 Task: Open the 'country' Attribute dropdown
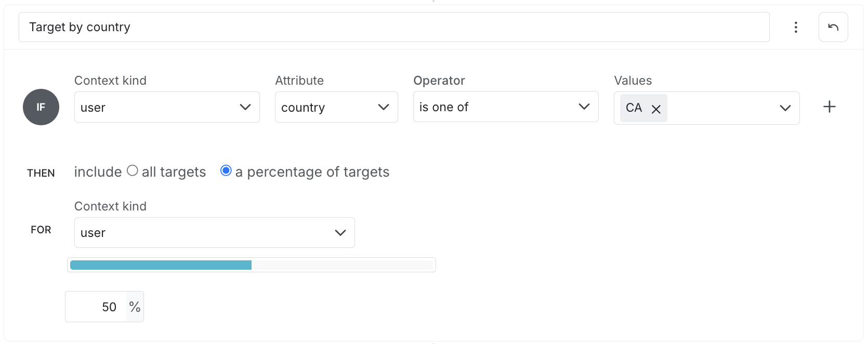click(x=336, y=107)
